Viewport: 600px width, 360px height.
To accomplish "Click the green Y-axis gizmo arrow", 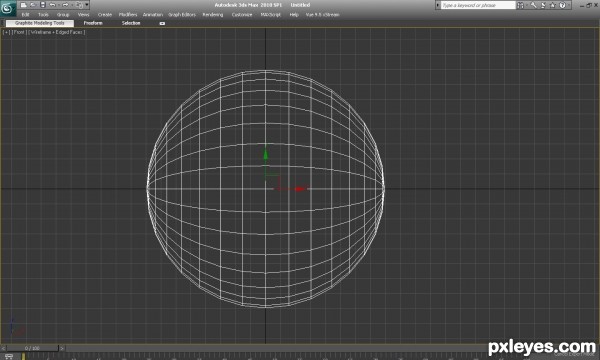I will click(266, 155).
